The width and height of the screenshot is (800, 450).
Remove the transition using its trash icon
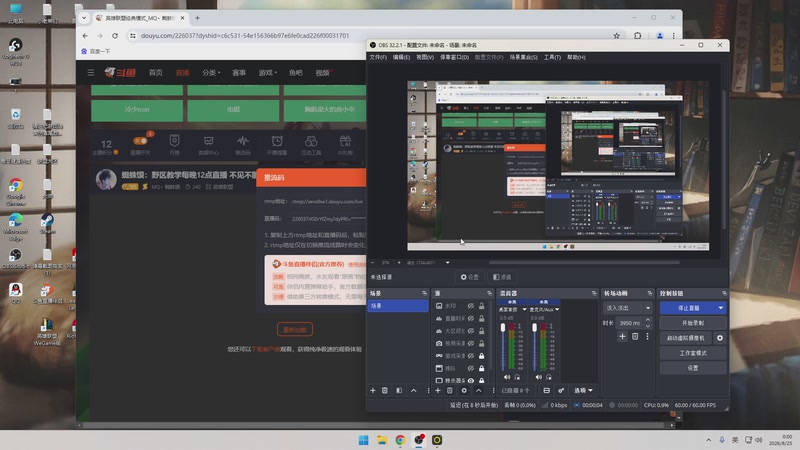pos(635,336)
